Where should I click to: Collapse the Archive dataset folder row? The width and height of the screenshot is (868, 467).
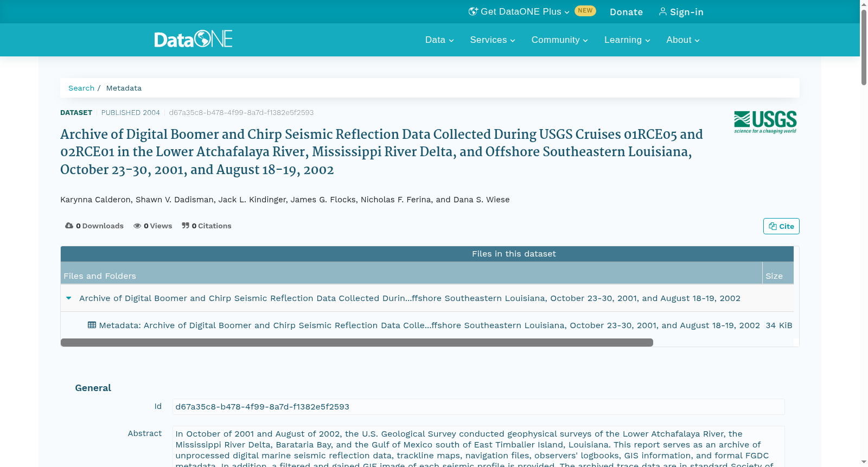coord(69,298)
